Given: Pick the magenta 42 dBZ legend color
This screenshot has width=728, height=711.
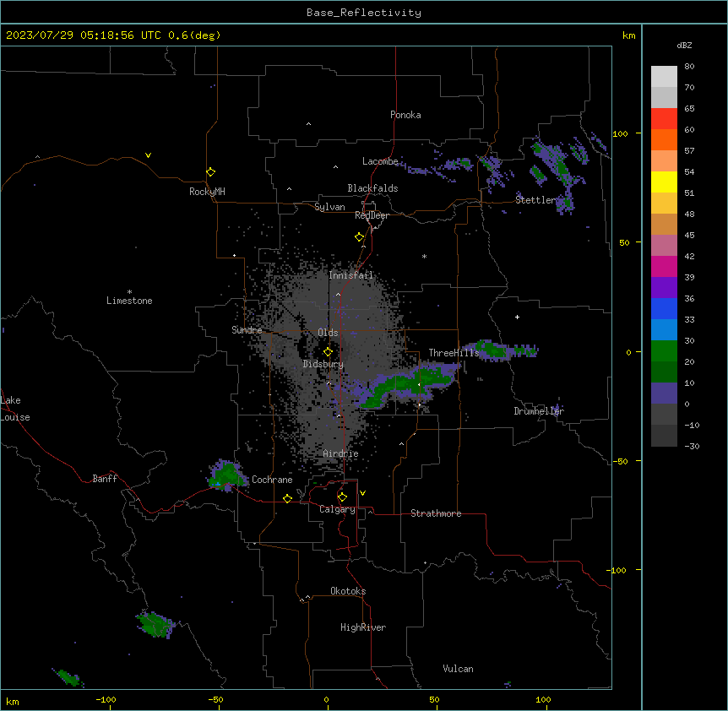Looking at the screenshot, I should (664, 266).
